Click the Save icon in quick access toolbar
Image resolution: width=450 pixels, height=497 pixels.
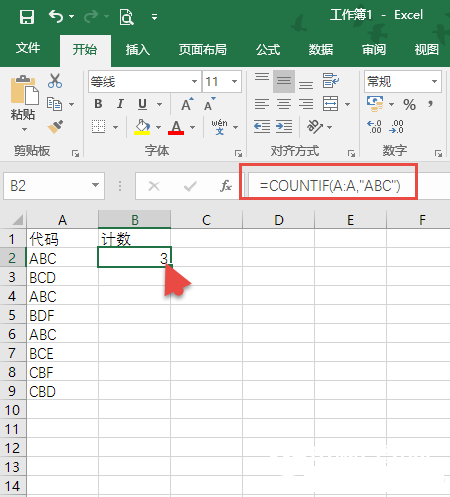click(27, 16)
